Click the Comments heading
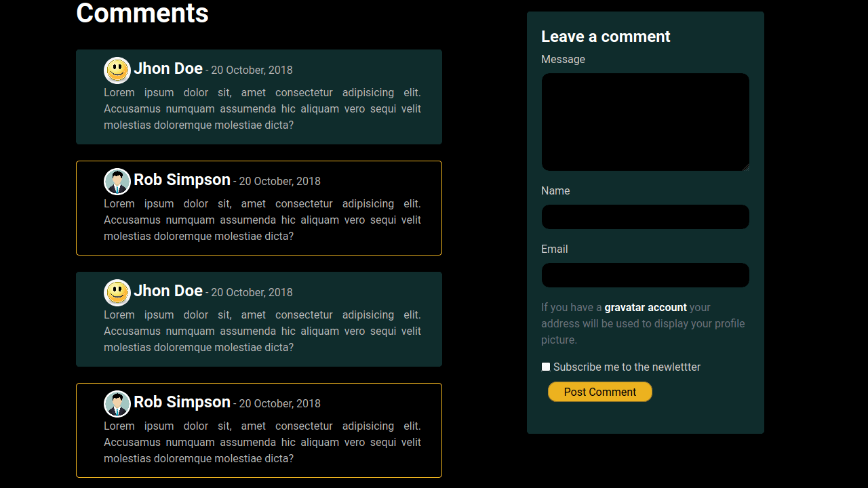Image resolution: width=868 pixels, height=488 pixels. (142, 14)
